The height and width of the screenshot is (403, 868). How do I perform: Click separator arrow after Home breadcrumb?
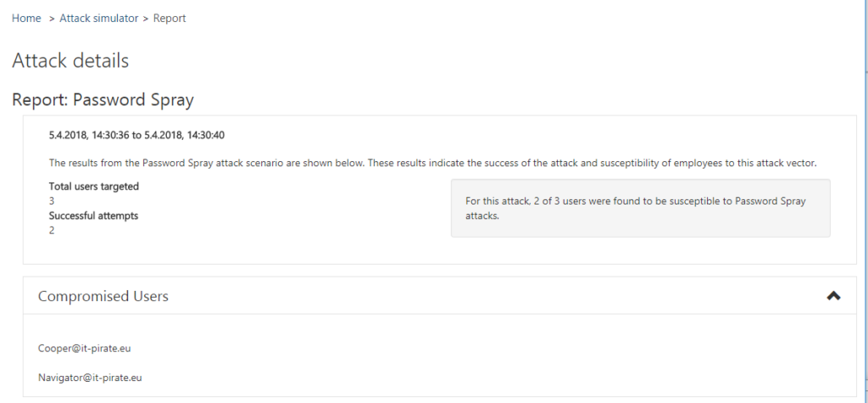tap(52, 19)
